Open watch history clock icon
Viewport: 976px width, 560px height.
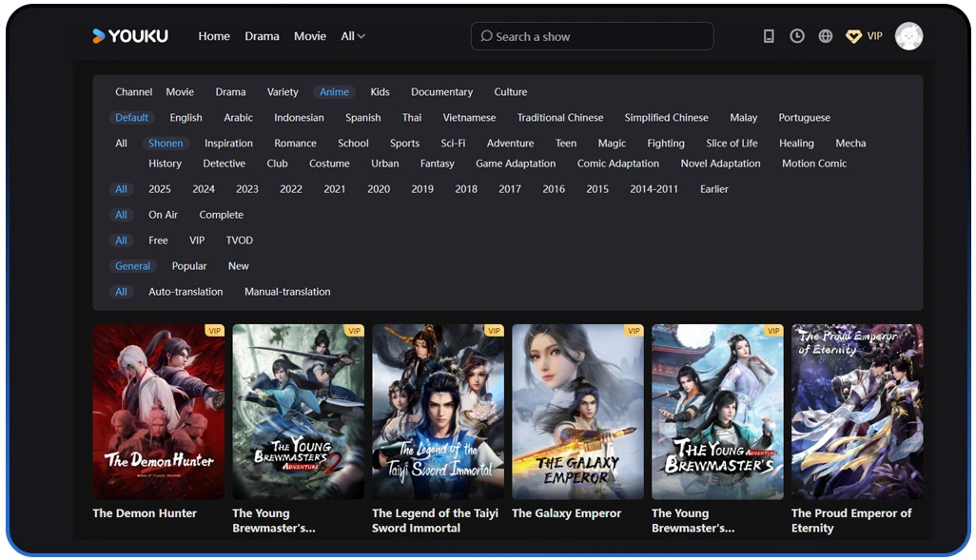pos(797,36)
